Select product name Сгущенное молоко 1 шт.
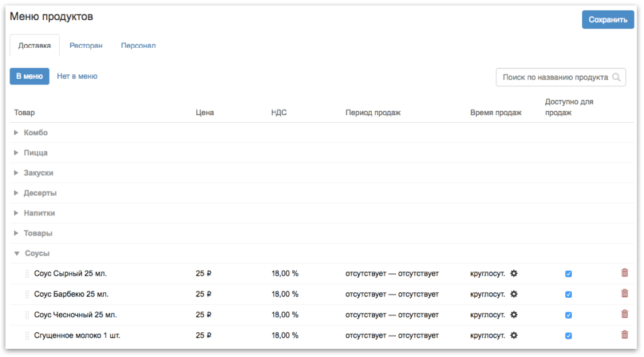Viewport: 644px width, 357px height. tap(77, 335)
